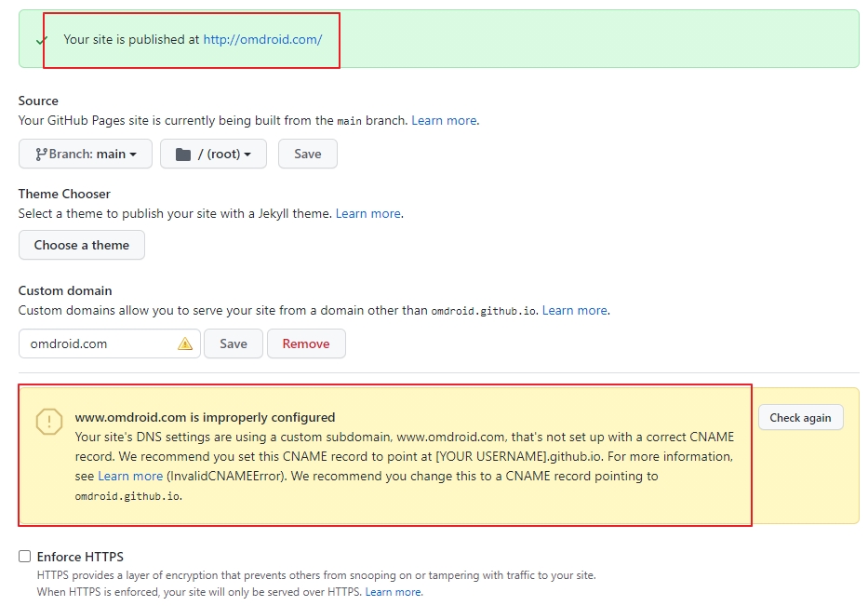868x606 pixels.
Task: Click the 'Theme Chooser' section heading
Action: coord(64,194)
